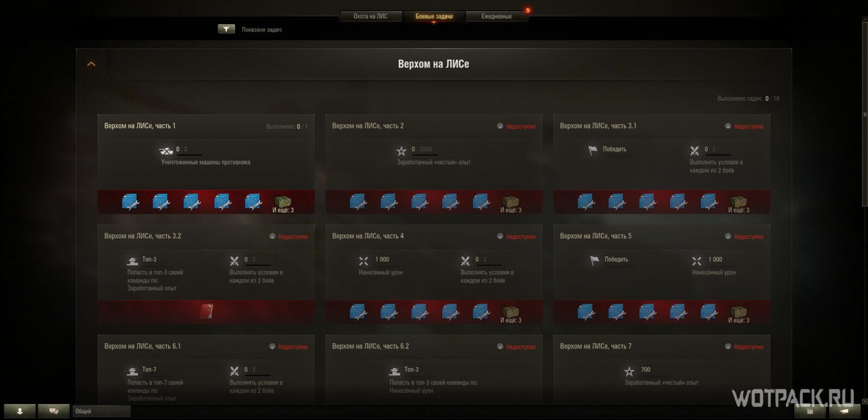Select the Боевые задачи tab
Screen dimensions: 868x420
click(x=434, y=16)
